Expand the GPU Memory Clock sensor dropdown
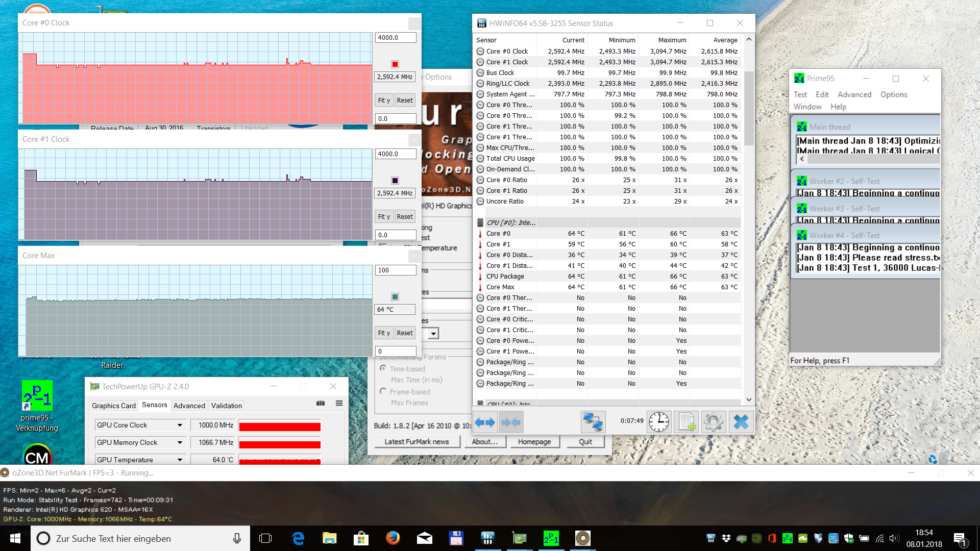The height and width of the screenshot is (551, 980). click(x=180, y=442)
